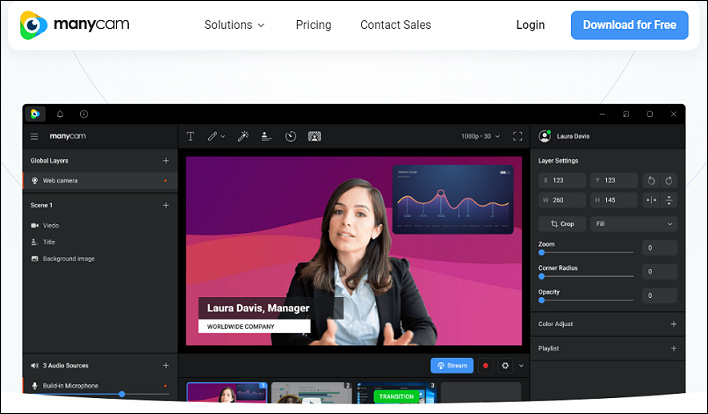The height and width of the screenshot is (414, 708).
Task: Click the W width field
Action: point(562,200)
